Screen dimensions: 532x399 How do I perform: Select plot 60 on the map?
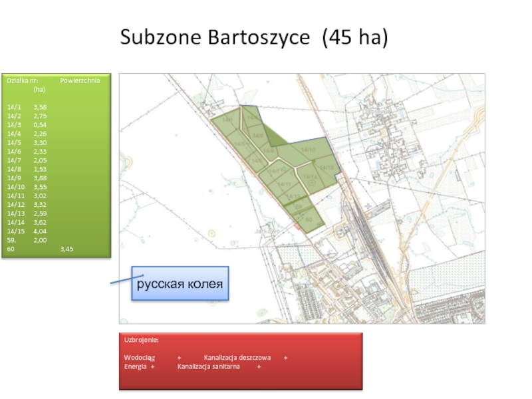(309, 218)
